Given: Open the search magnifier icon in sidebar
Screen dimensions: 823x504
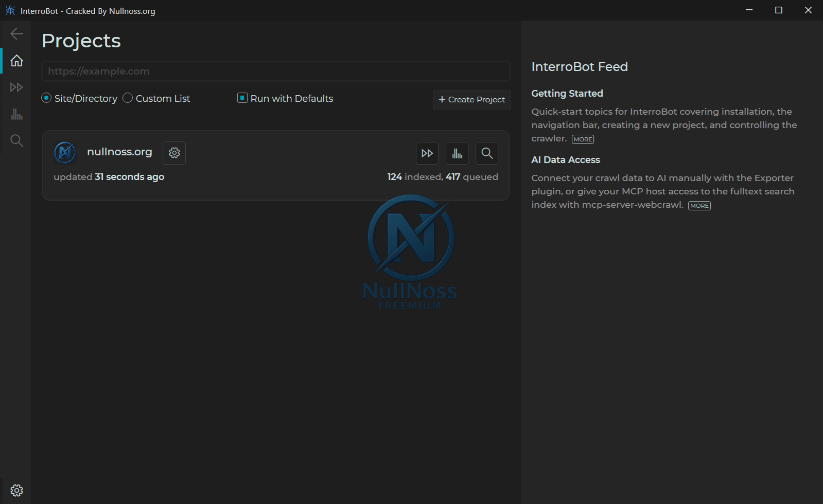Looking at the screenshot, I should (x=16, y=141).
